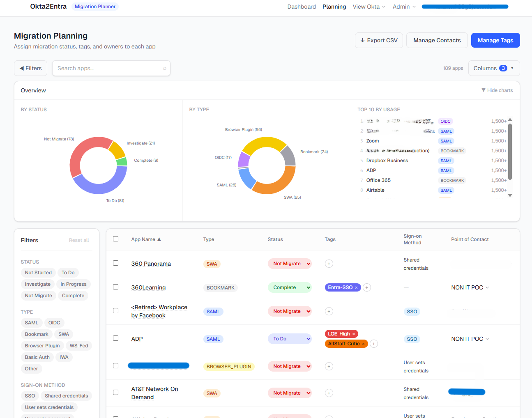Filter by In Progress status
This screenshot has height=418, width=532.
pyautogui.click(x=74, y=284)
